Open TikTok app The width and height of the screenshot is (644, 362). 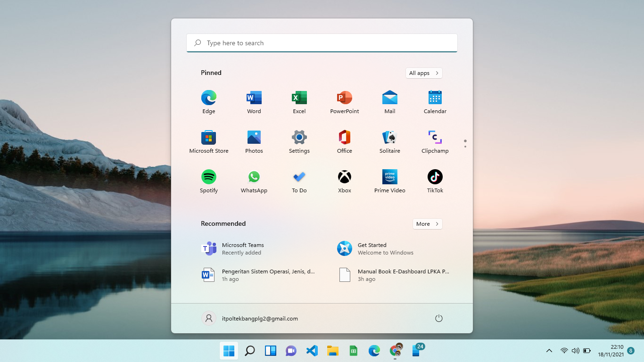click(435, 181)
